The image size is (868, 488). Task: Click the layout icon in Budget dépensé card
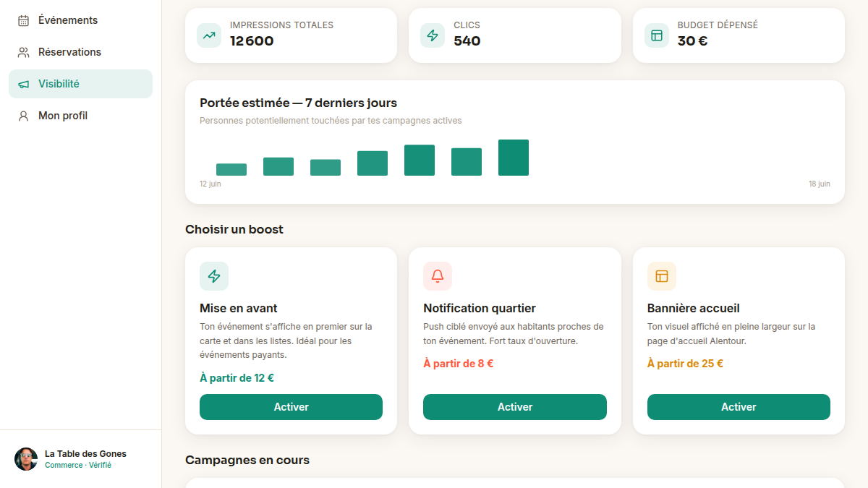point(657,35)
